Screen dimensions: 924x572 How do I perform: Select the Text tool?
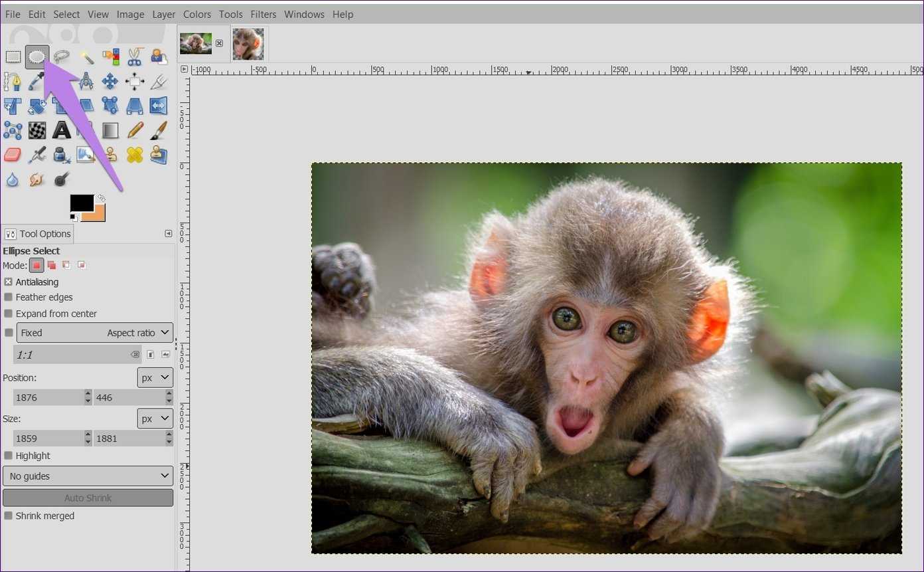tap(62, 130)
